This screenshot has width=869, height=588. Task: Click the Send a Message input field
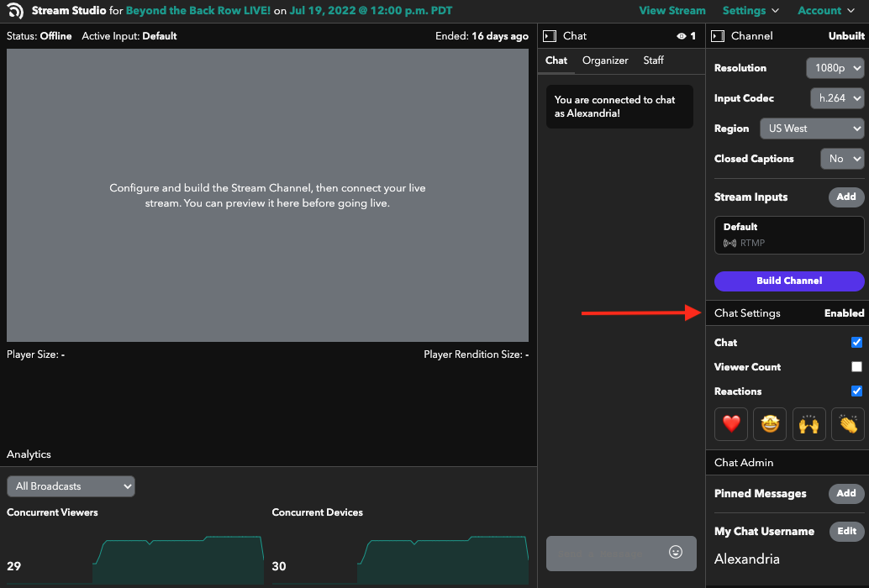621,553
